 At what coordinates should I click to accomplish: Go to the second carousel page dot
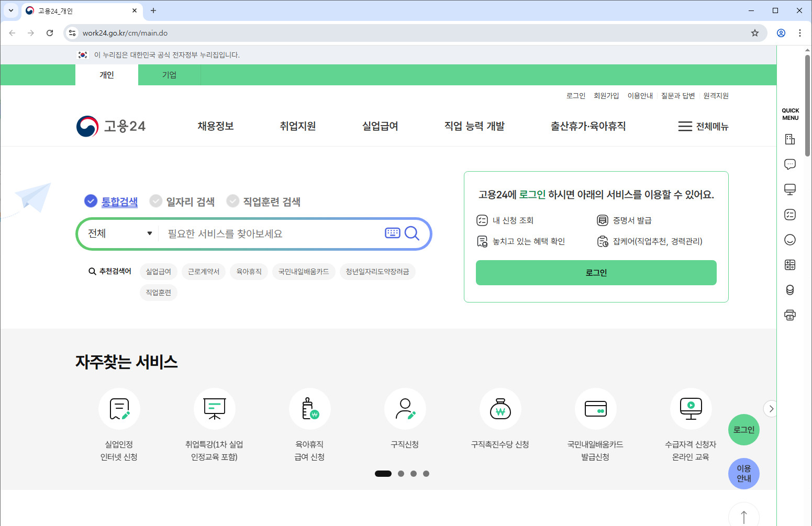tap(401, 474)
